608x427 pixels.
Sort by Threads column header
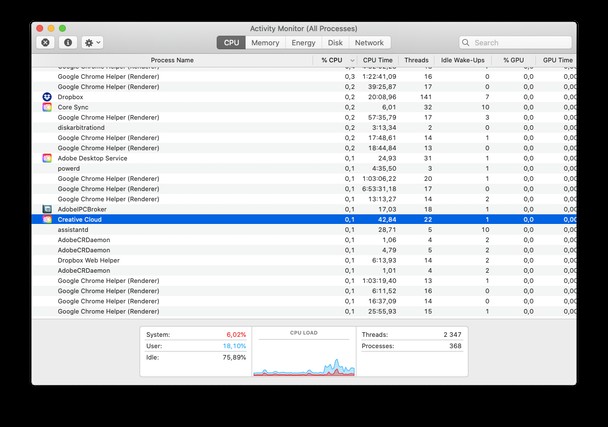pyautogui.click(x=416, y=60)
